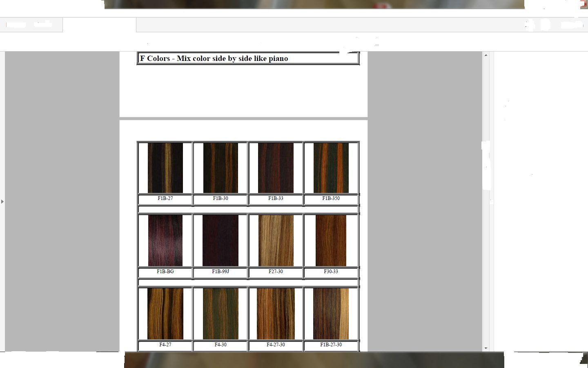Viewport: 588px width, 368px height.
Task: Click the scroll up arrow of the document
Action: 486,55
